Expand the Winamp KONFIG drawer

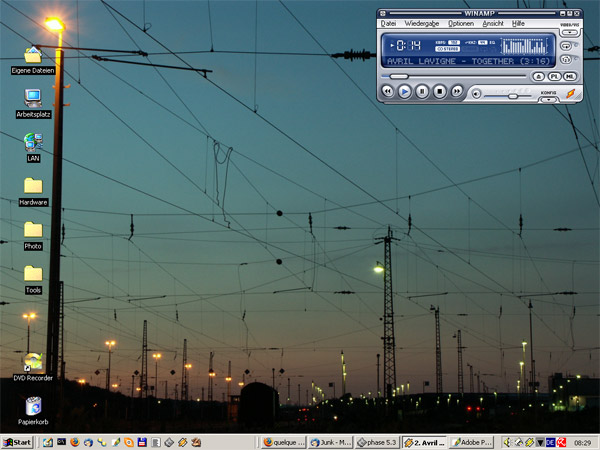coord(548,99)
